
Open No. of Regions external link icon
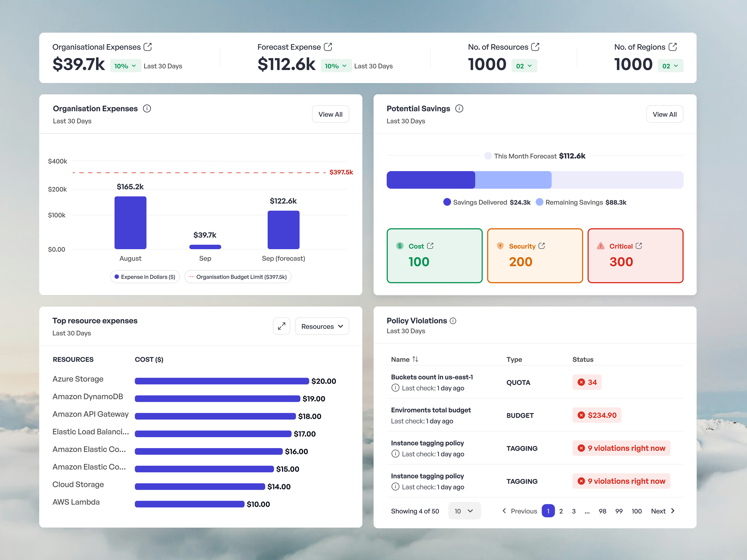click(x=673, y=47)
